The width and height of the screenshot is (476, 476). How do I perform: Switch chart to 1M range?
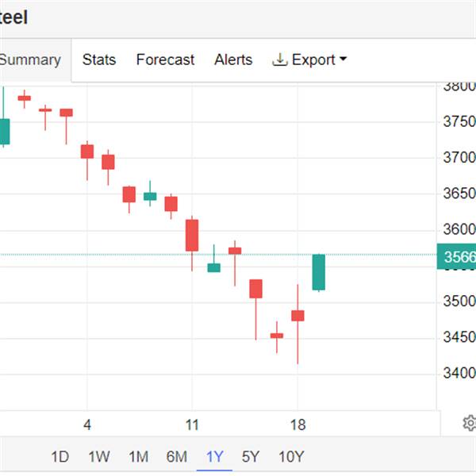[x=138, y=456]
